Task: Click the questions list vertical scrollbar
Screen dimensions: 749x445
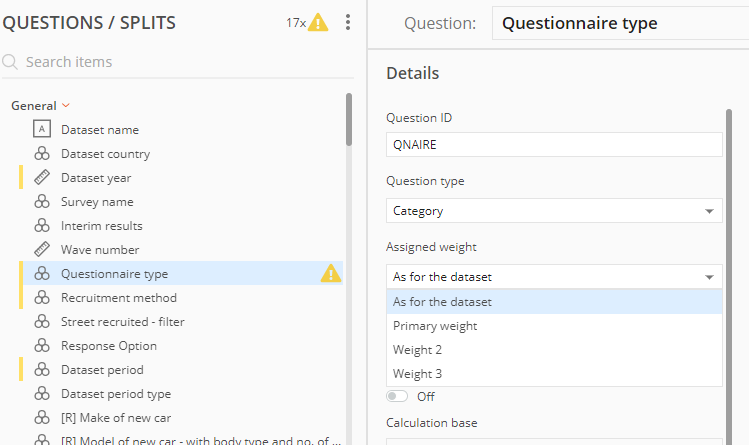Action: [x=349, y=119]
